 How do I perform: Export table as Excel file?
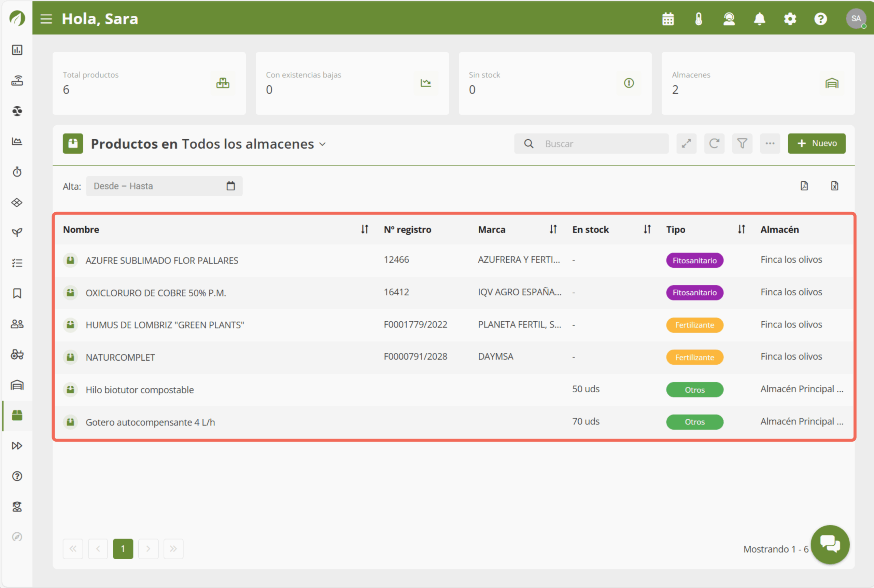tap(834, 186)
